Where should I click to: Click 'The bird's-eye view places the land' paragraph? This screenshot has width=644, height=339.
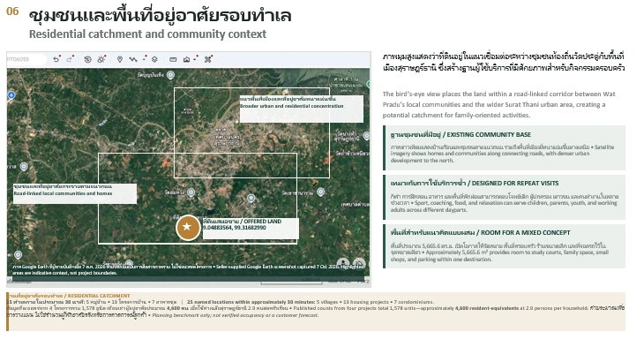(499, 104)
